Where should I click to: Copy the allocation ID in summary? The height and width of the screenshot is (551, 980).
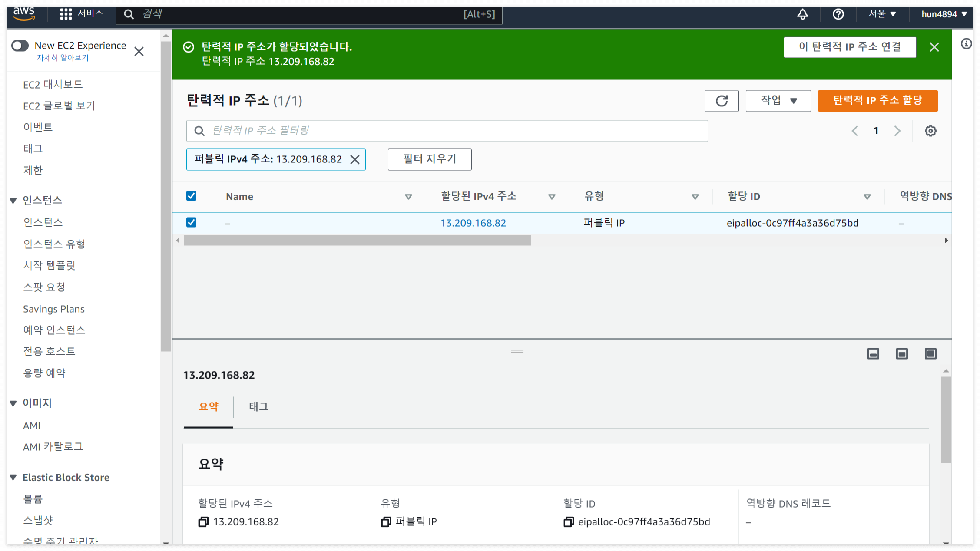[x=568, y=521]
